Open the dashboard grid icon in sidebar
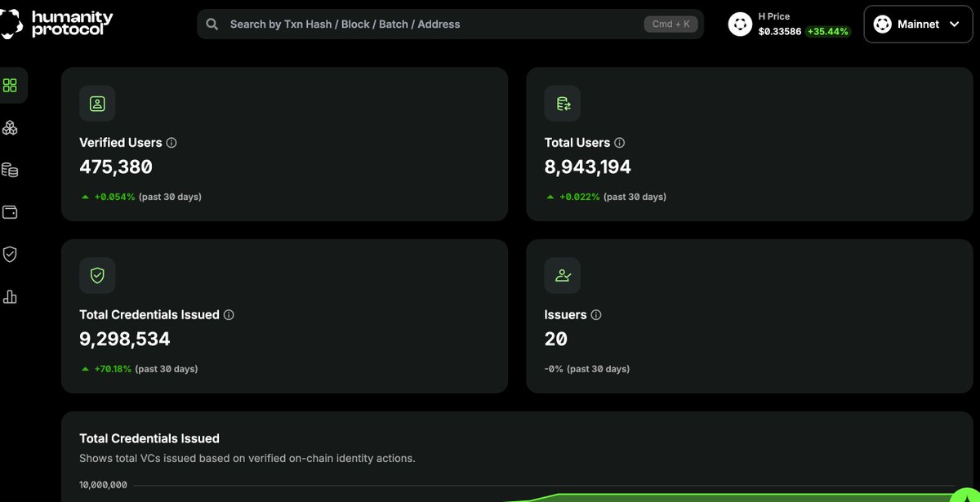Image resolution: width=980 pixels, height=502 pixels. click(11, 86)
